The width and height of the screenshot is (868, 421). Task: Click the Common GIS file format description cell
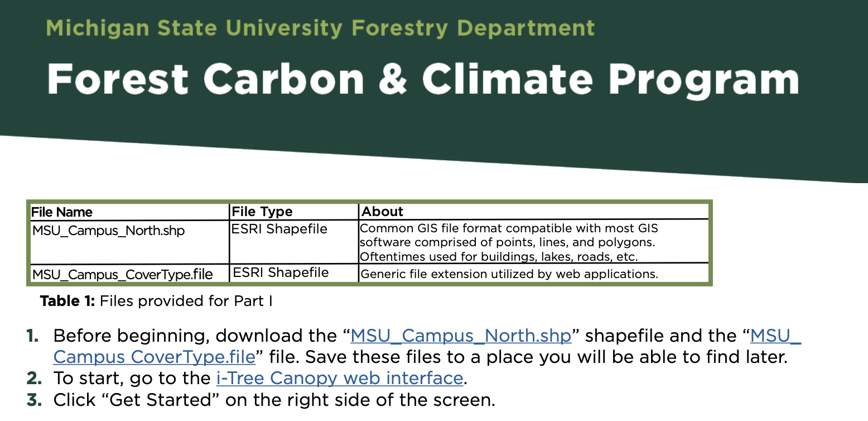tap(509, 242)
